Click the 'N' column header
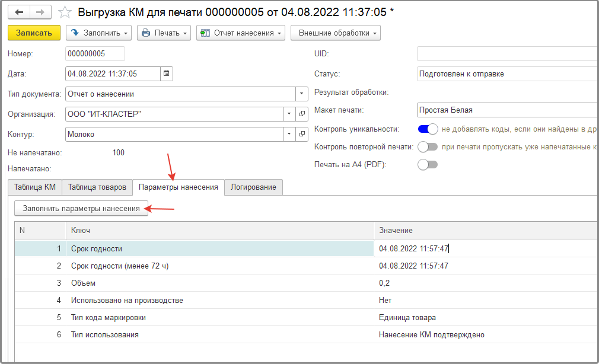Screen dimensions: 599x364 pos(40,231)
